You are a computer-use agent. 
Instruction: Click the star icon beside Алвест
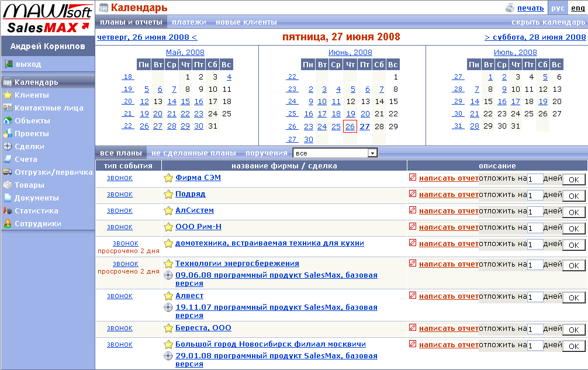click(168, 296)
